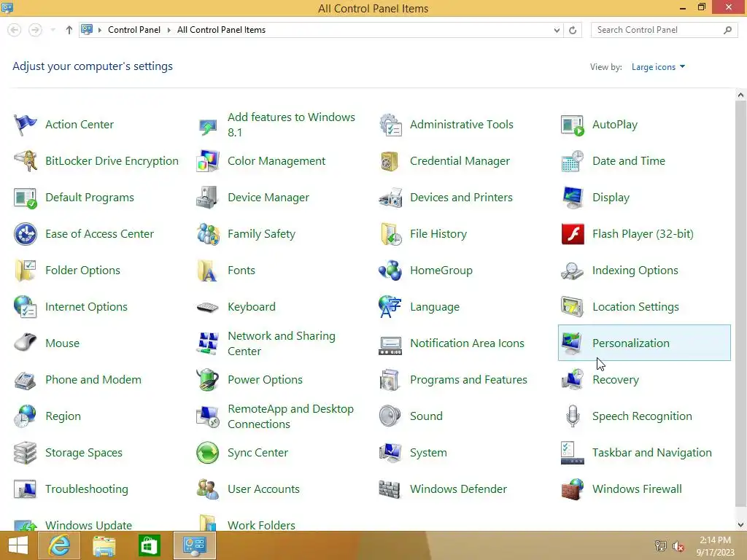This screenshot has height=560, width=747.
Task: Click the Back navigation button
Action: coord(15,30)
